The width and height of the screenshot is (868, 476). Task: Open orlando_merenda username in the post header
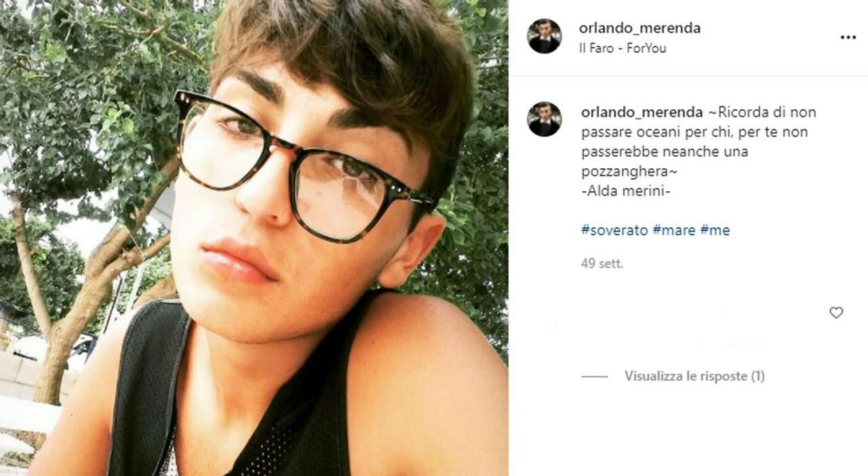pos(639,28)
